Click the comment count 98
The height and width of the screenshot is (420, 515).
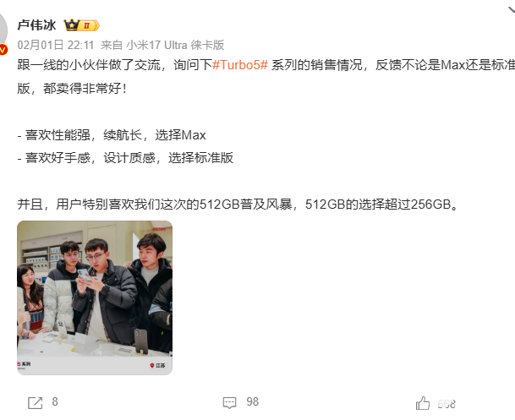pos(253,401)
